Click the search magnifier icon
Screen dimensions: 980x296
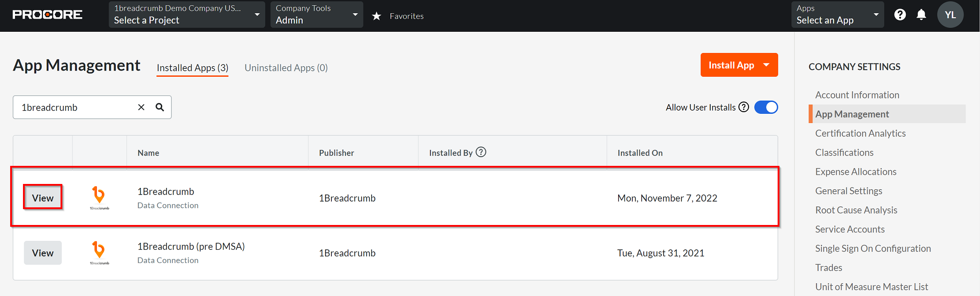coord(160,107)
